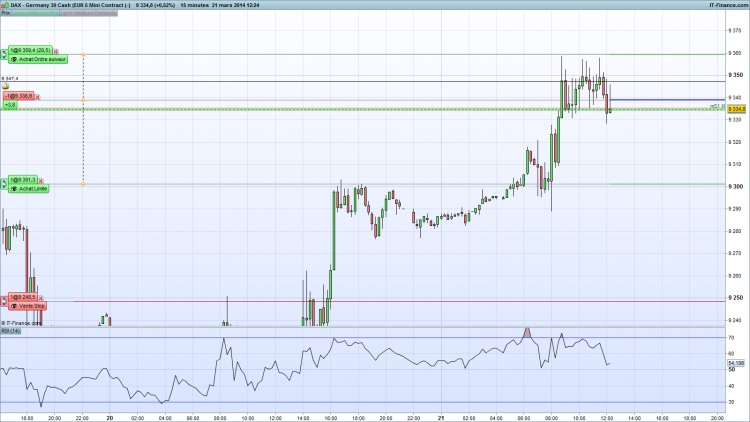The height and width of the screenshot is (422, 750).
Task: Cancel the 9 301,3 limit buy order
Action: click(41, 181)
